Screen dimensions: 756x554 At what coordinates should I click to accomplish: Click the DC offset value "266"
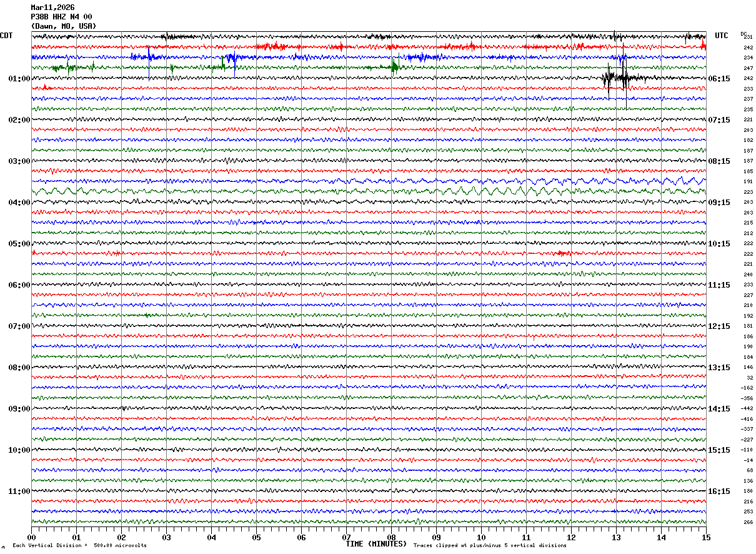pos(749,522)
